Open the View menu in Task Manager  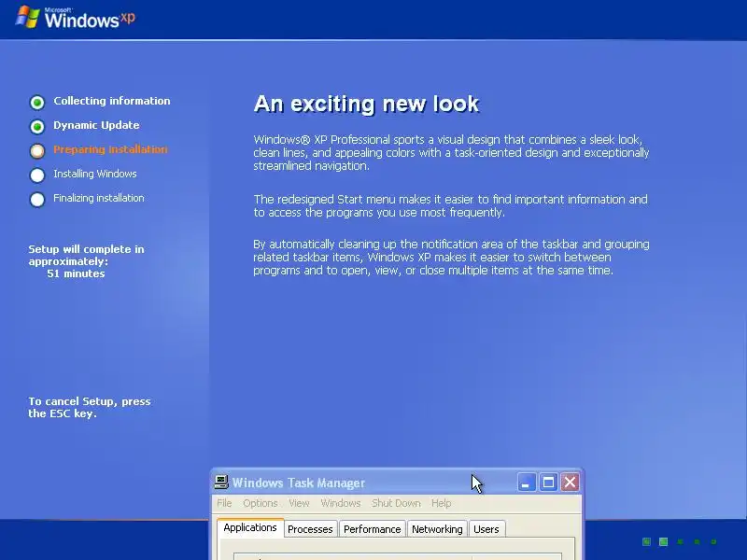299,503
